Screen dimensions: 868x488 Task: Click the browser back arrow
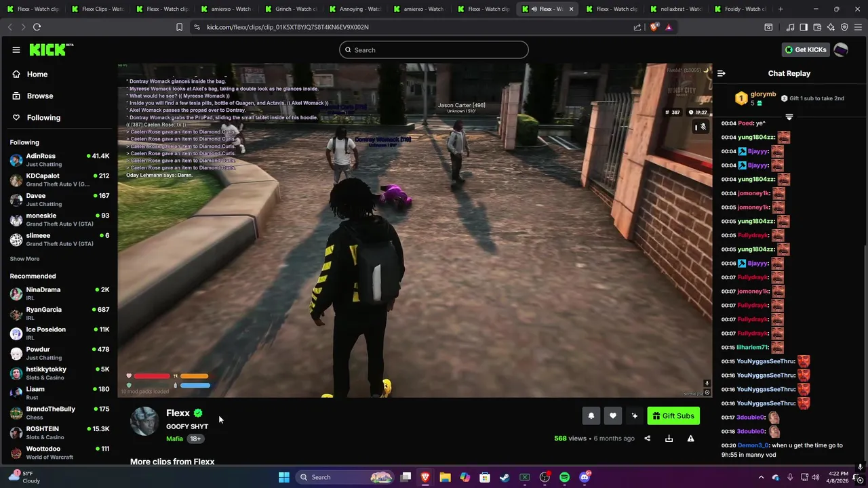coord(9,27)
